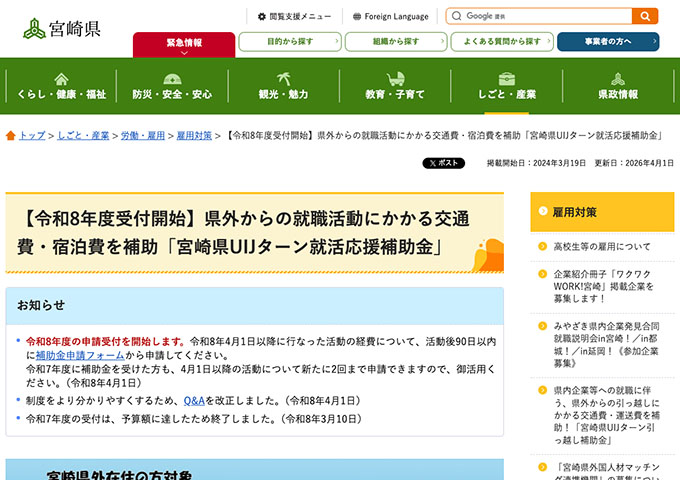The image size is (680, 480).
Task: Click the 令和7年度の受付は、予算額に達した notice line
Action: pos(193,419)
